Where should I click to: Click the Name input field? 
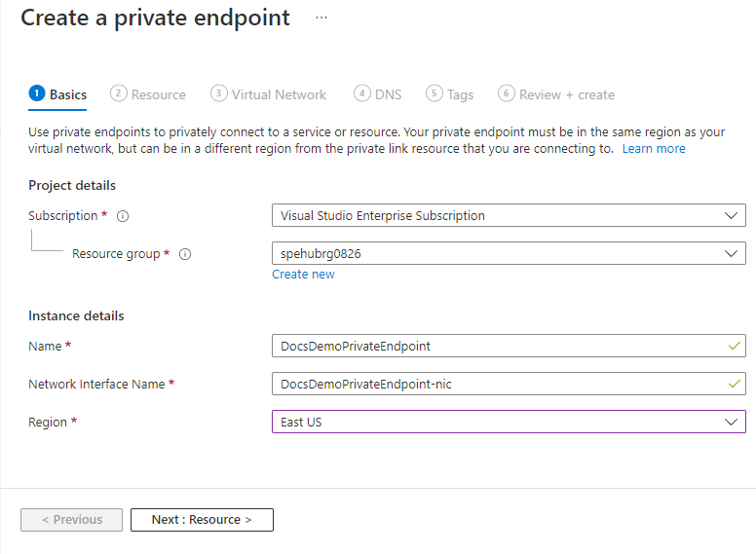coord(497,346)
